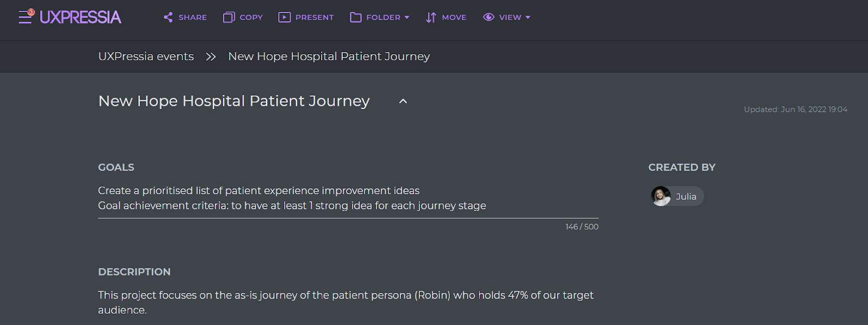Click the Move arrows icon
The width and height of the screenshot is (868, 325).
431,17
